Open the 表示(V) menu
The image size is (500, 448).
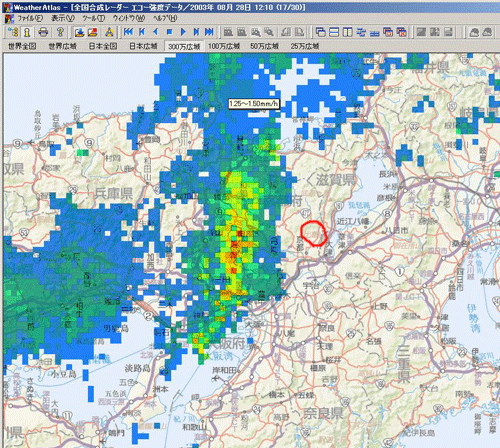point(63,18)
